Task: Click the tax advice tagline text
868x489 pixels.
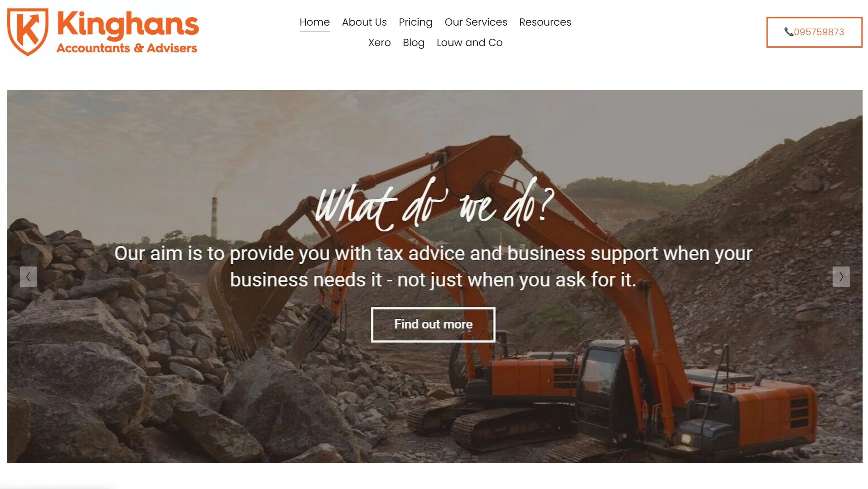Action: point(433,266)
